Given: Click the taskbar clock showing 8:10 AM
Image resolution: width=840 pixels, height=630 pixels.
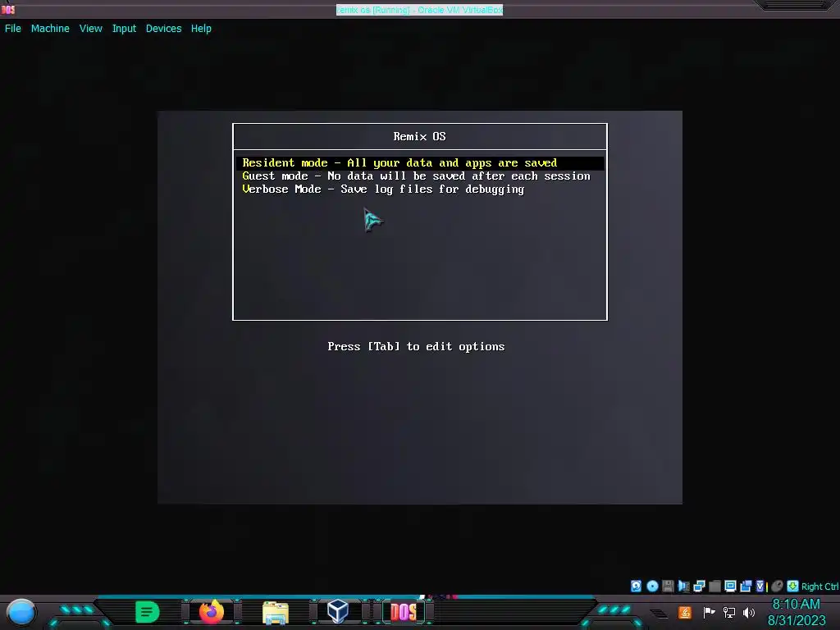Looking at the screenshot, I should coord(796,612).
